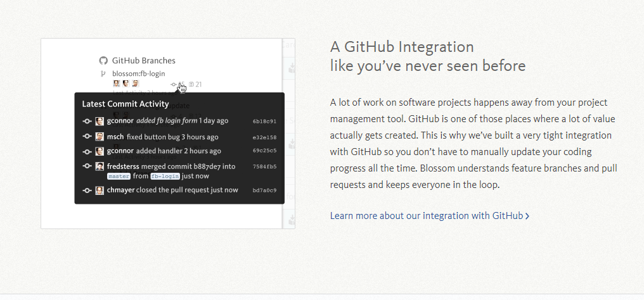Select fredsterss's avatar in the commit list
The height and width of the screenshot is (300, 644).
(100, 166)
